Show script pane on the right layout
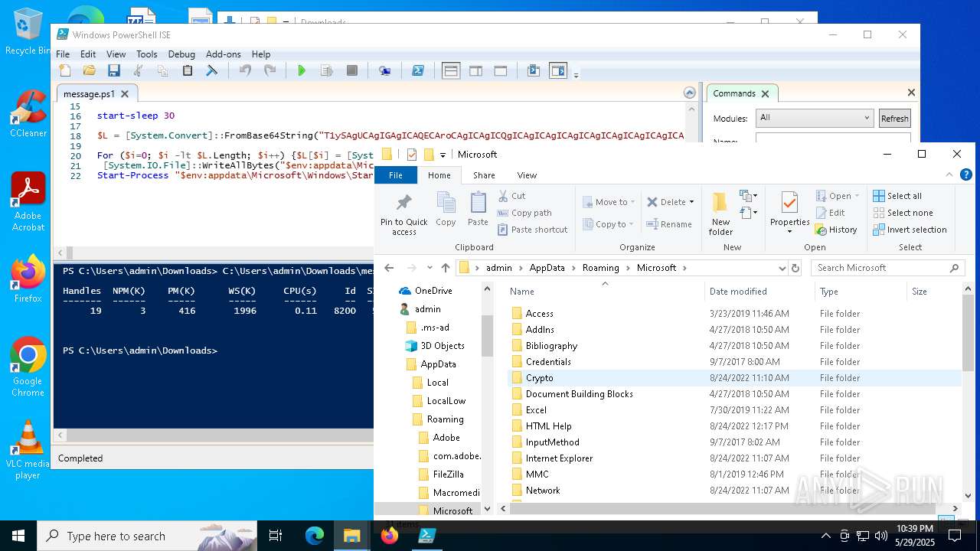This screenshot has height=551, width=980. click(x=475, y=70)
